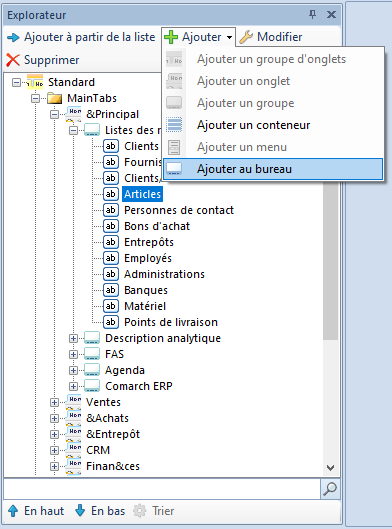Click the En bas down arrow icon
Image resolution: width=392 pixels, height=529 pixels.
[80, 510]
